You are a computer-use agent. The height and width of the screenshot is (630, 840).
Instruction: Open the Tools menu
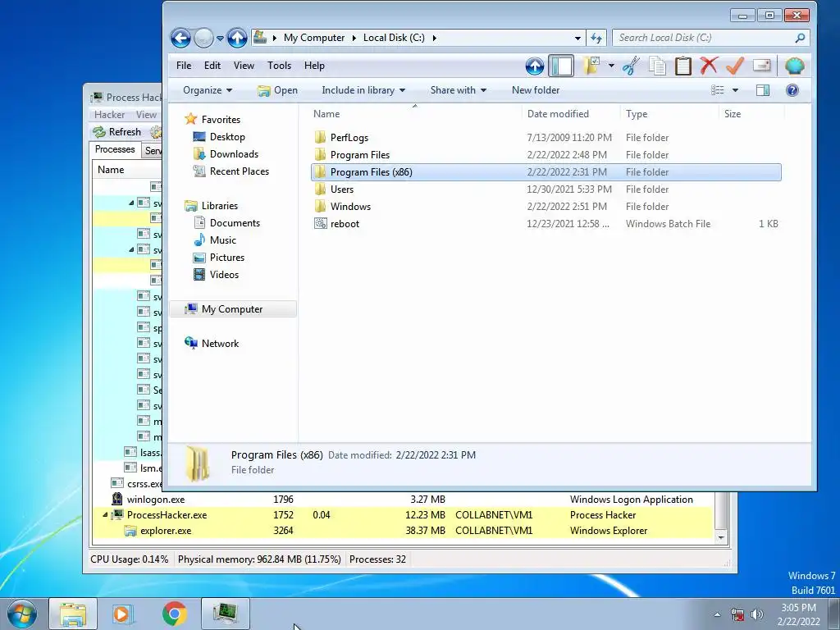click(279, 66)
